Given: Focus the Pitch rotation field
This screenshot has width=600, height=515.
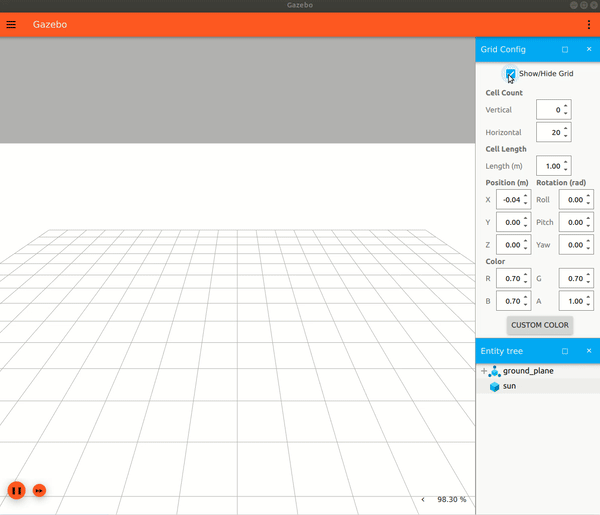Looking at the screenshot, I should 576,222.
